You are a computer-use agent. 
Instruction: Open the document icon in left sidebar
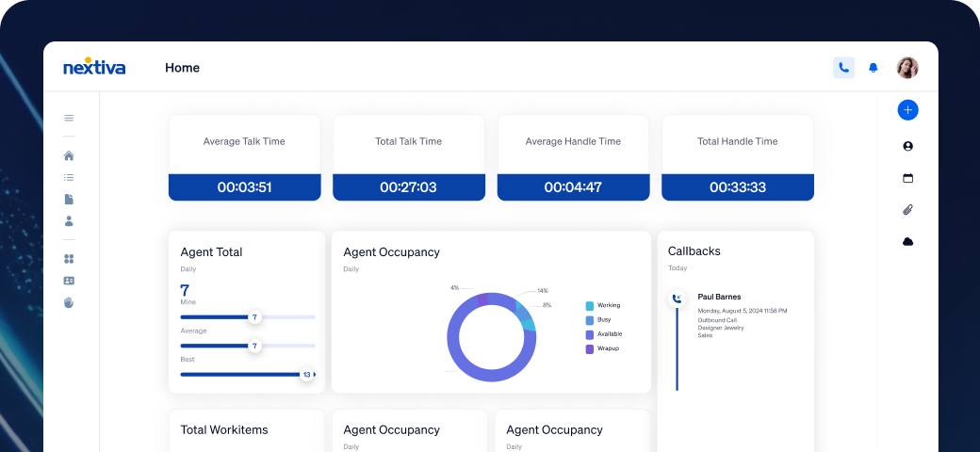[69, 200]
